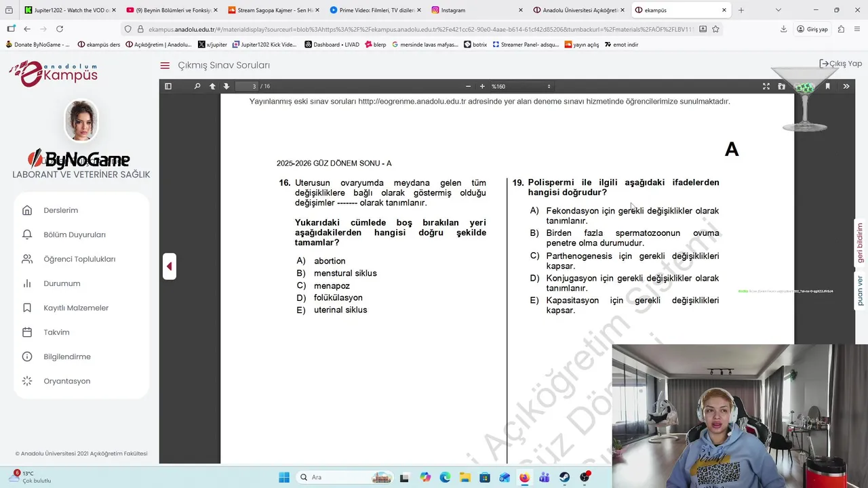Open the Windows Start menu
868x488 pixels.
click(284, 477)
